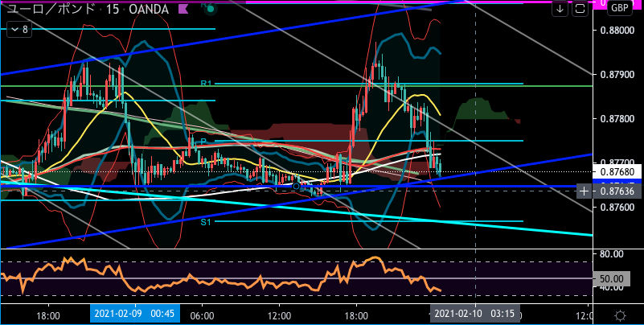Click the 18:00 label on time axis

[x=47, y=313]
